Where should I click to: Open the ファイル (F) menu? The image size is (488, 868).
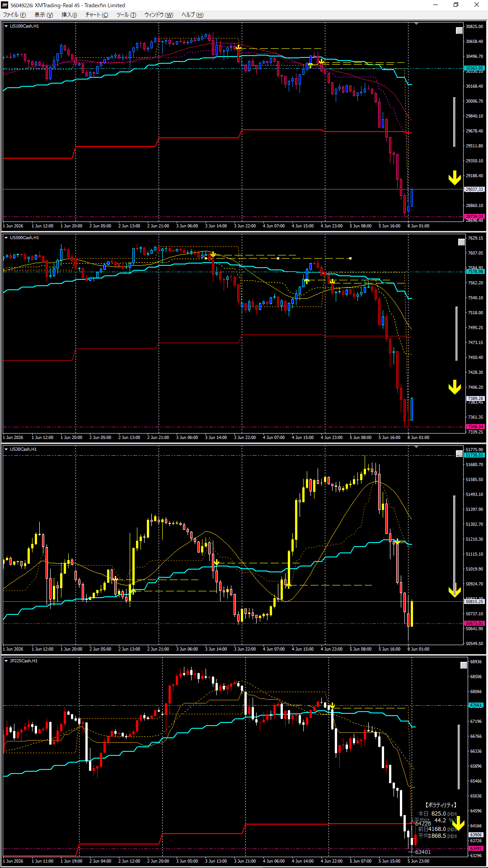[x=14, y=15]
